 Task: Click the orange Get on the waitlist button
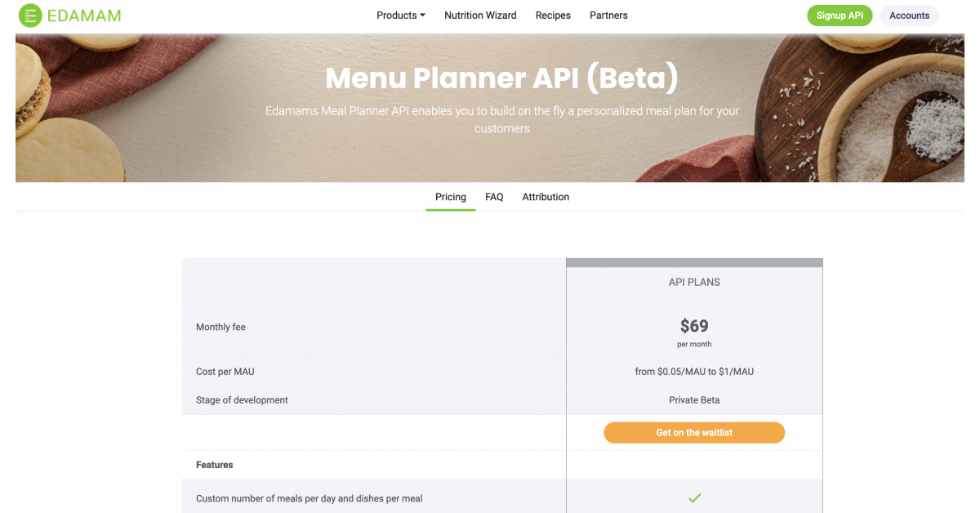[694, 433]
